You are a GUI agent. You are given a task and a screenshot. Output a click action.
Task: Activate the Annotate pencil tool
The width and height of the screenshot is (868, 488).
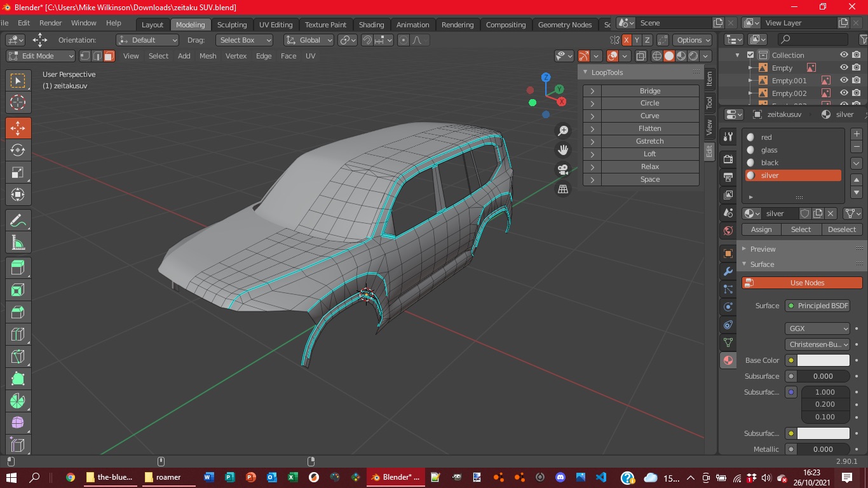point(18,220)
